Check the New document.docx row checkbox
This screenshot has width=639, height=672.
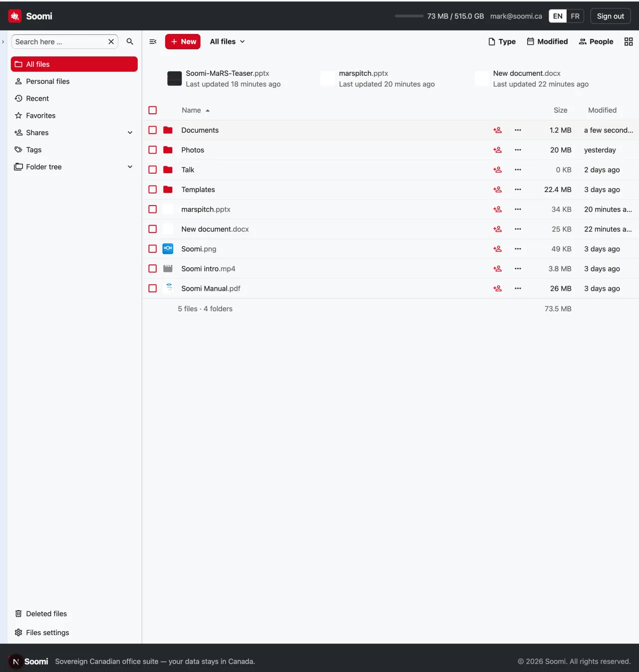coord(153,229)
